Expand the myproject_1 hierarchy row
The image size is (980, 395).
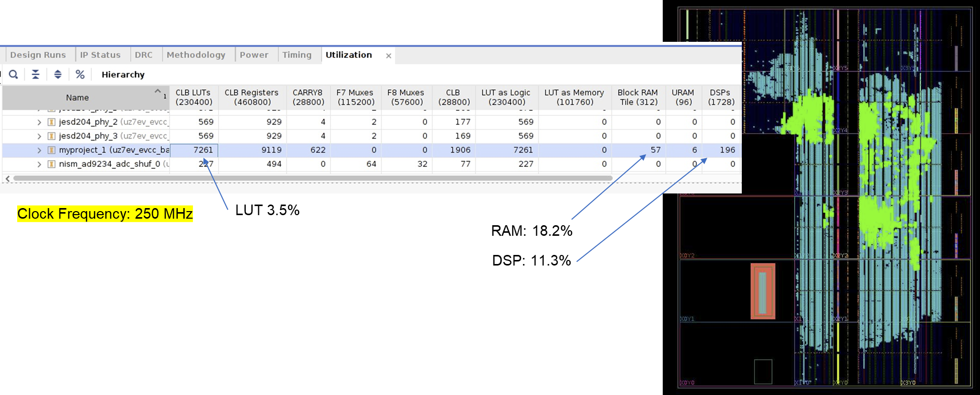click(39, 150)
